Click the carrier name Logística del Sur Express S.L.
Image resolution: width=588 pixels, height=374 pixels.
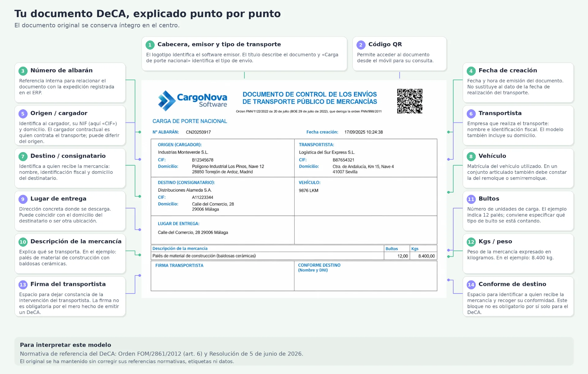click(327, 152)
